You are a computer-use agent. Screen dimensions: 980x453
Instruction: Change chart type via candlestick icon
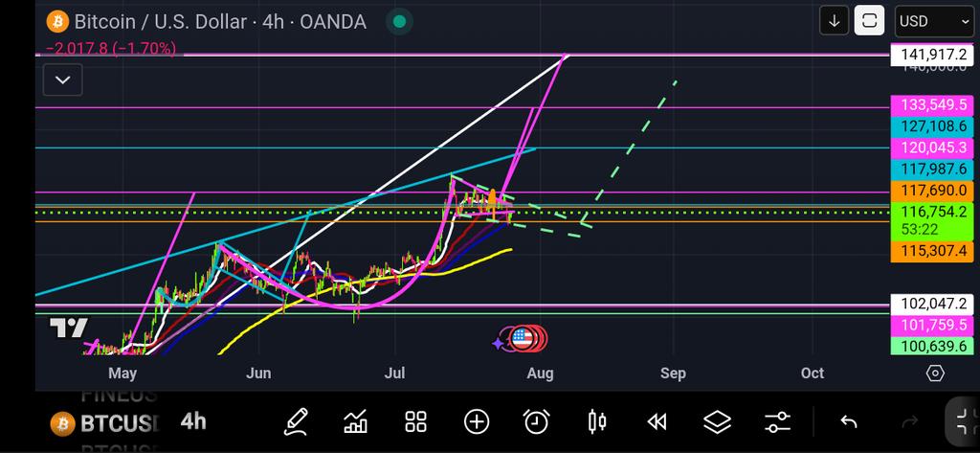click(x=597, y=421)
